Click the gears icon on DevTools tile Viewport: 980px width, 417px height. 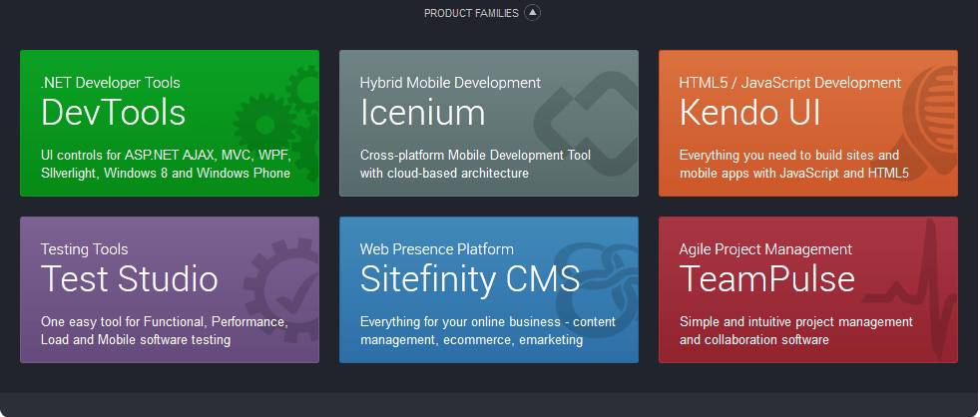[x=276, y=124]
